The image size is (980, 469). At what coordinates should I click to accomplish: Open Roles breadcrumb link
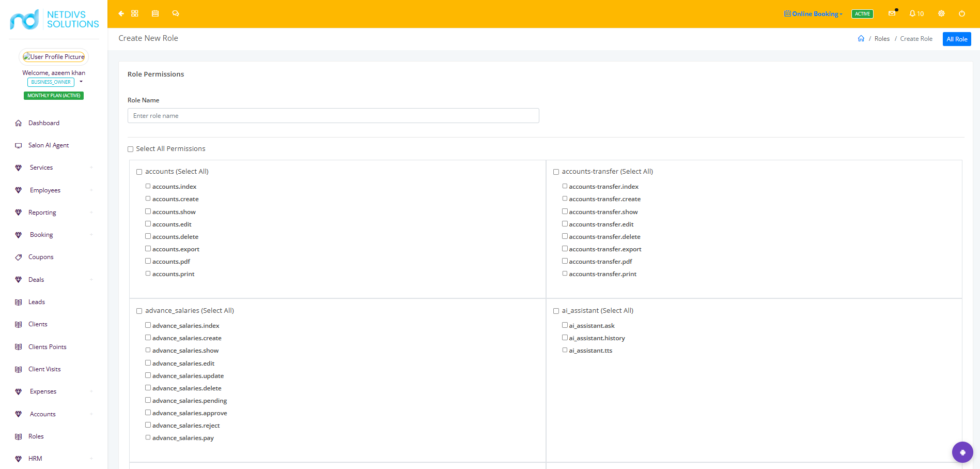(x=882, y=39)
